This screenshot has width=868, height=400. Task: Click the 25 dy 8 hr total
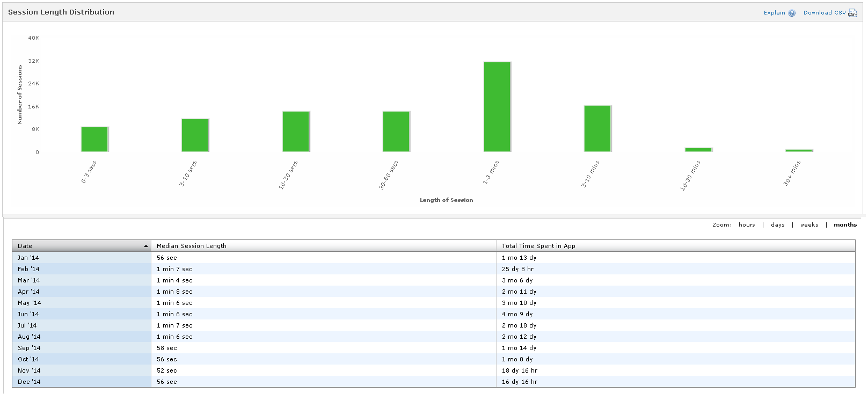(x=517, y=269)
